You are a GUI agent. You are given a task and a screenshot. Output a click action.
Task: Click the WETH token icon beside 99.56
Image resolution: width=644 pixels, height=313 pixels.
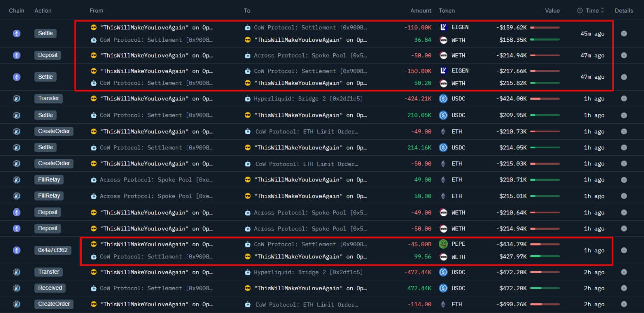(443, 257)
